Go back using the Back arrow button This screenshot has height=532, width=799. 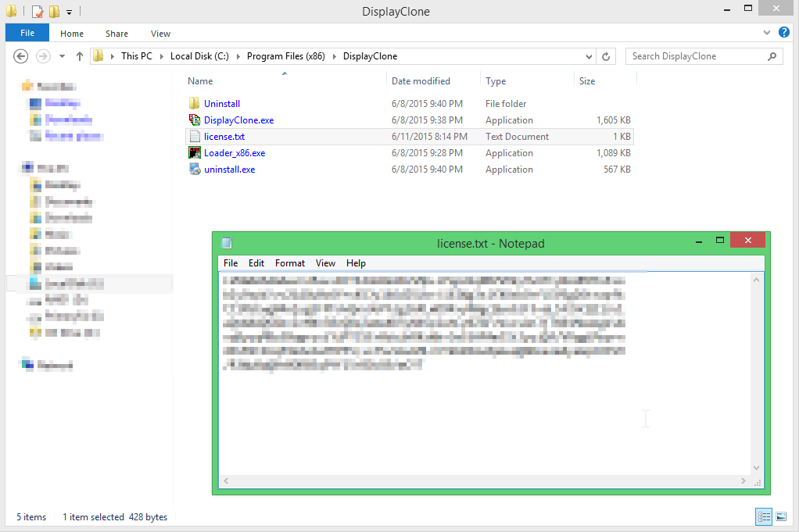(21, 56)
